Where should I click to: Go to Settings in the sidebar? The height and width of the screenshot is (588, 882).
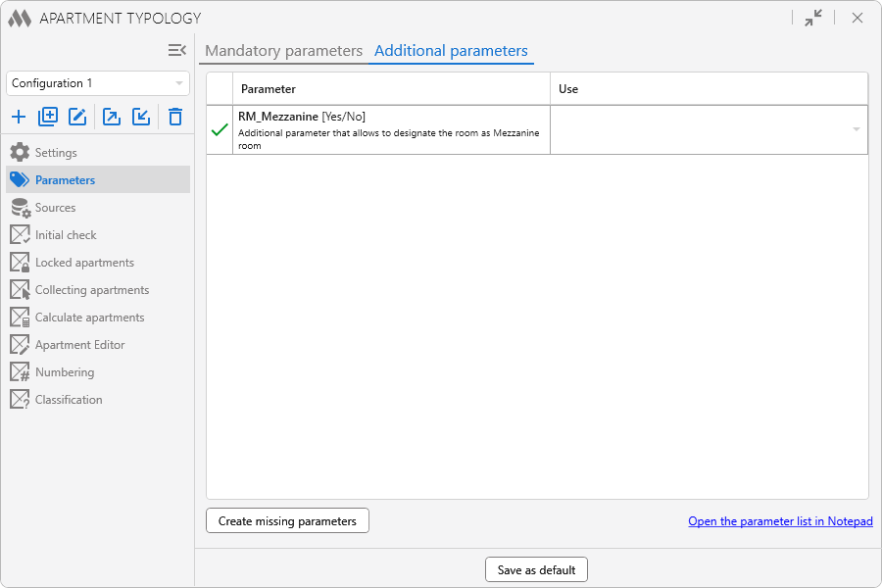coord(56,153)
